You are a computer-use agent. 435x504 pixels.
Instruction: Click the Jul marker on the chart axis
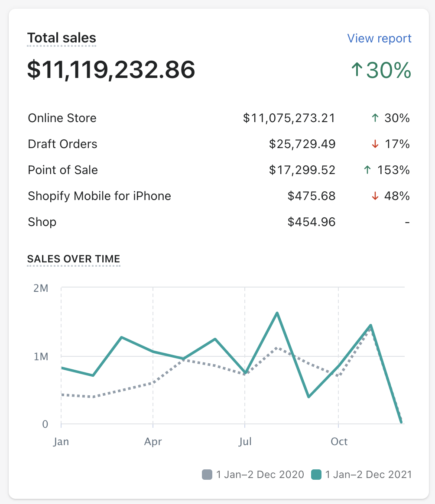tap(245, 442)
